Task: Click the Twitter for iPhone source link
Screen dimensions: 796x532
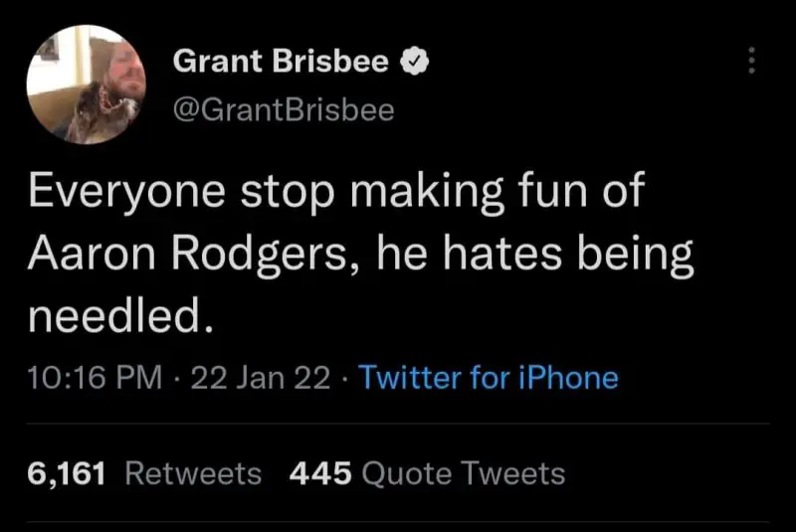Action: coord(488,378)
